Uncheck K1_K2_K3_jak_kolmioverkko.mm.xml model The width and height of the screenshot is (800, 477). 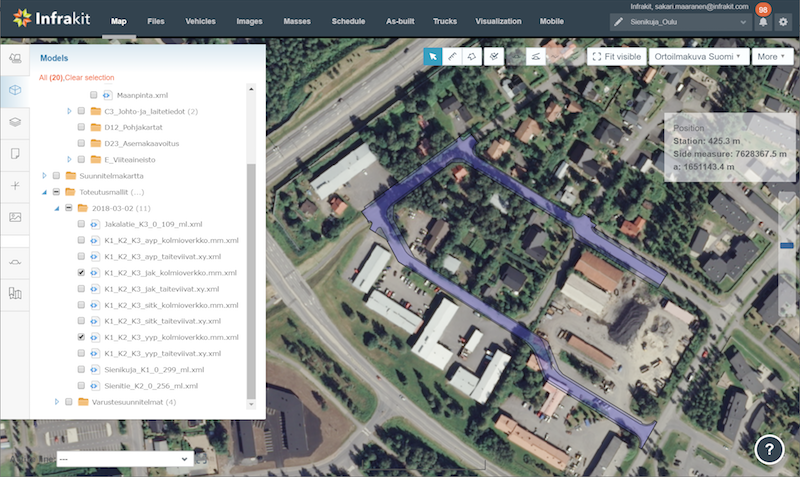click(x=80, y=273)
